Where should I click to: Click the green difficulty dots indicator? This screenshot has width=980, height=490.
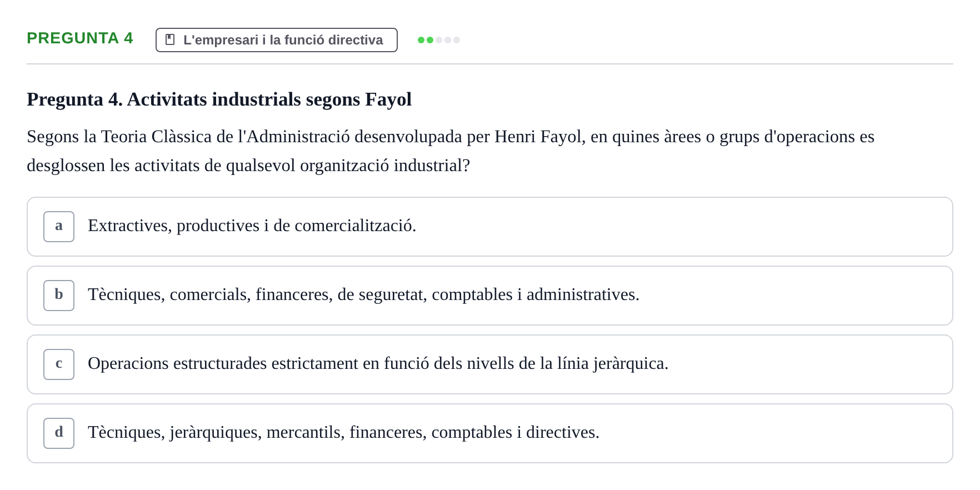[439, 40]
